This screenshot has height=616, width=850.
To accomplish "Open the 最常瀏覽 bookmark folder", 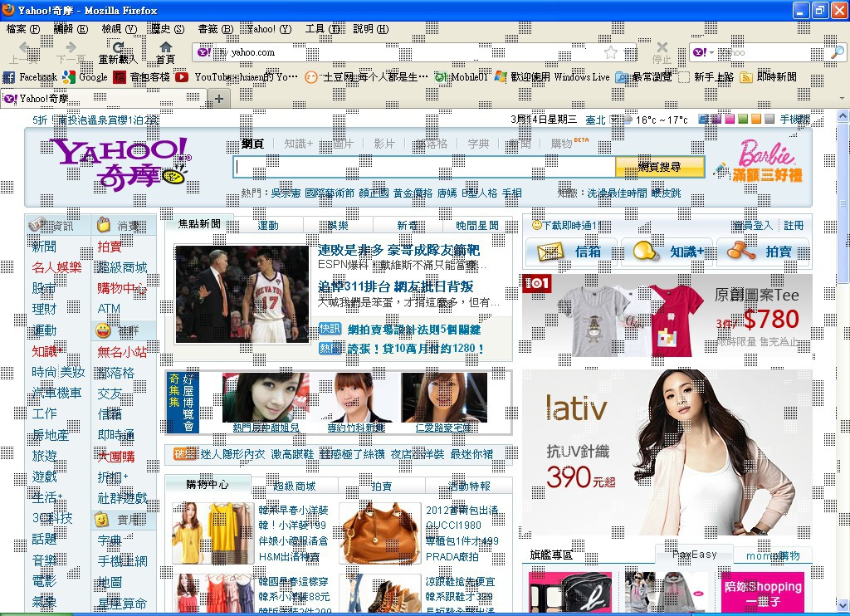I will click(644, 77).
